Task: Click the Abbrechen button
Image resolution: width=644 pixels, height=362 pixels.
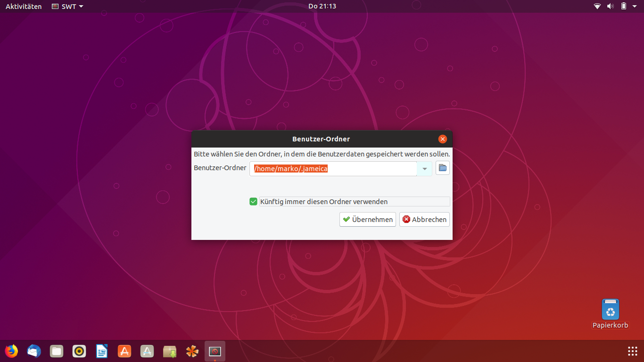Action: (x=424, y=219)
